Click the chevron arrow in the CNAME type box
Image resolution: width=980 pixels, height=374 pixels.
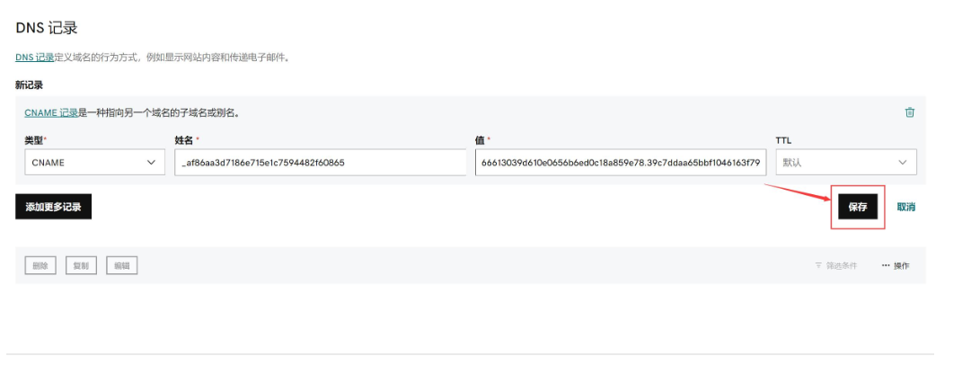point(150,163)
